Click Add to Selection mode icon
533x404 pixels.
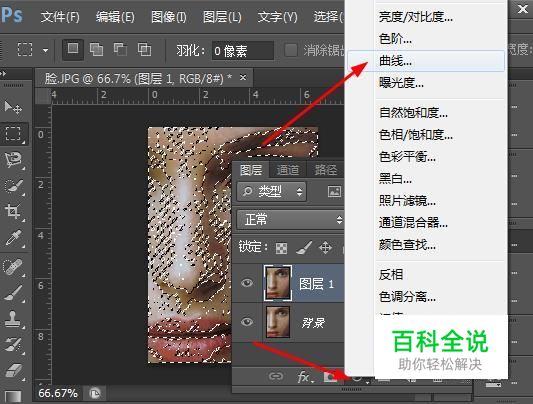[97, 50]
